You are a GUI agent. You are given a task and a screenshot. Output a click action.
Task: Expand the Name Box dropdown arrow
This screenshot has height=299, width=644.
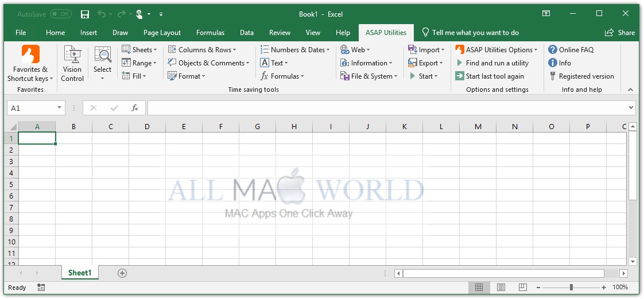[x=60, y=108]
